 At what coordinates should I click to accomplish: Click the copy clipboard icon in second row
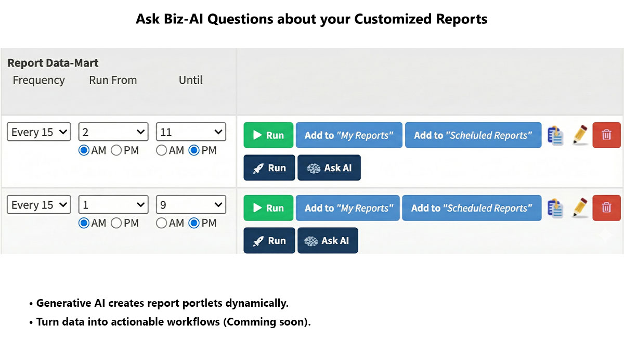point(556,208)
